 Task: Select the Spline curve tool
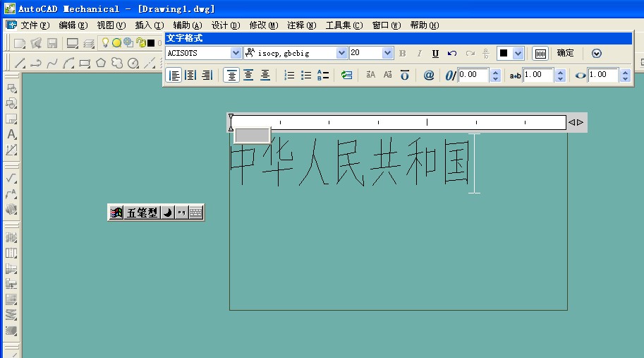point(52,63)
